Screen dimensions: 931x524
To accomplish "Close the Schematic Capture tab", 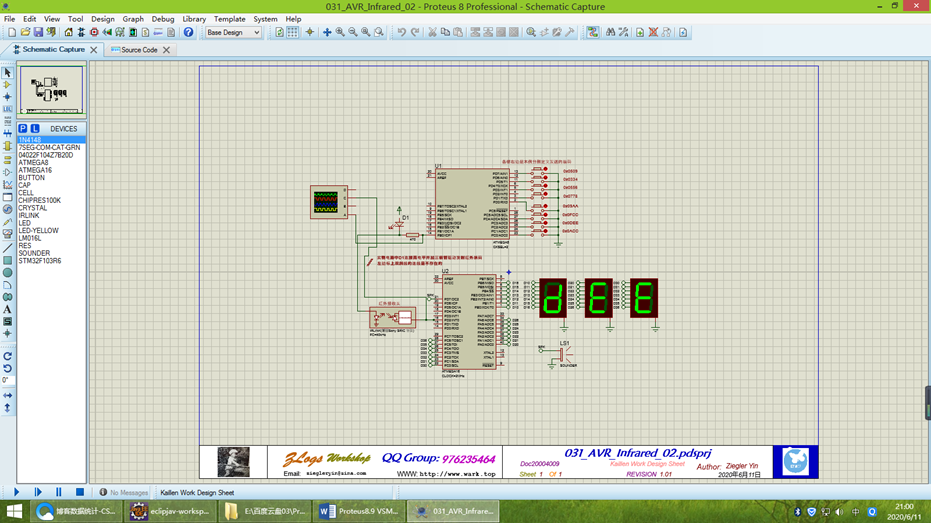I will [x=94, y=49].
